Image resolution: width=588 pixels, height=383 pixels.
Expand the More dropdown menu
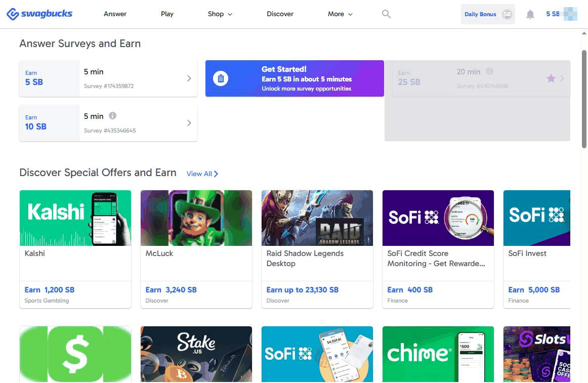(340, 14)
